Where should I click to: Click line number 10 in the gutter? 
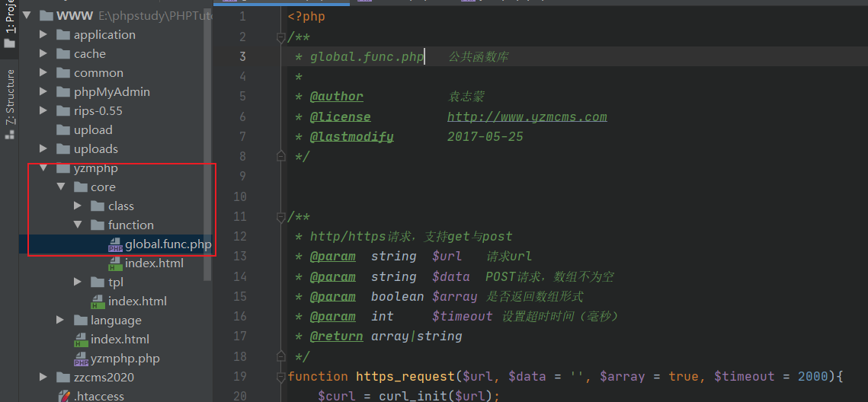tap(240, 196)
